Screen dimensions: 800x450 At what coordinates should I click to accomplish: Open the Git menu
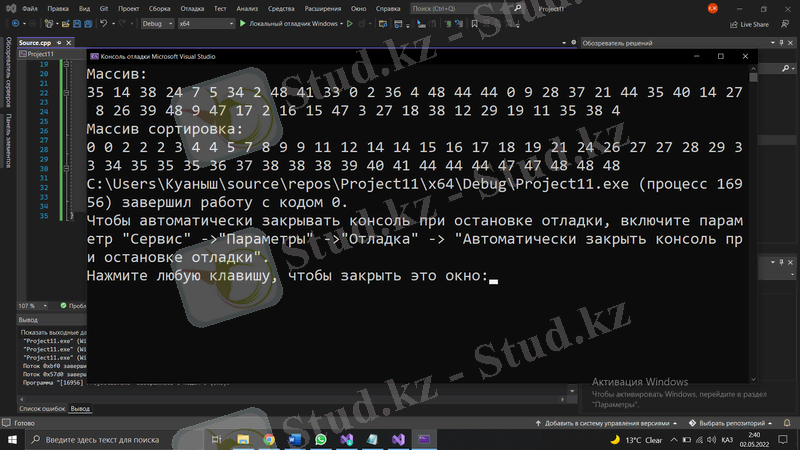(104, 9)
